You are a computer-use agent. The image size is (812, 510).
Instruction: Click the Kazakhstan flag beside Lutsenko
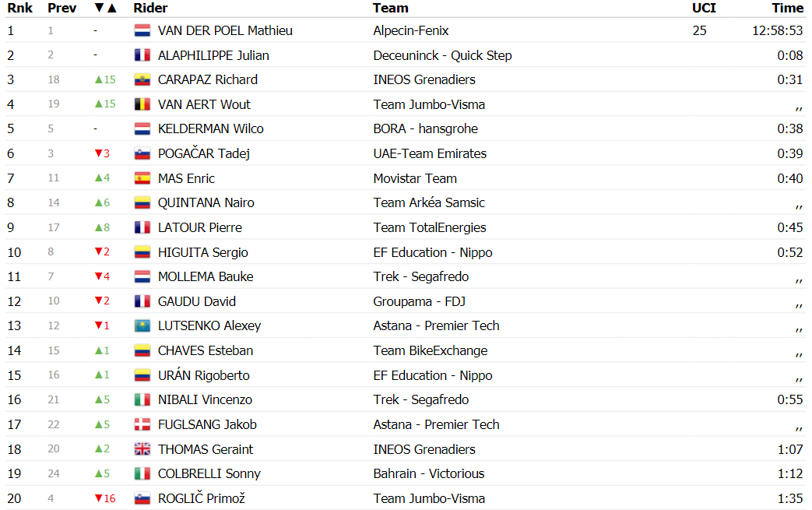pos(142,325)
